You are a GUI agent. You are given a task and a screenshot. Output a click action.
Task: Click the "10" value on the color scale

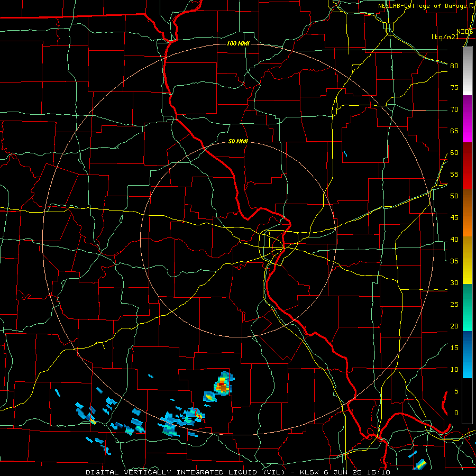[454, 370]
